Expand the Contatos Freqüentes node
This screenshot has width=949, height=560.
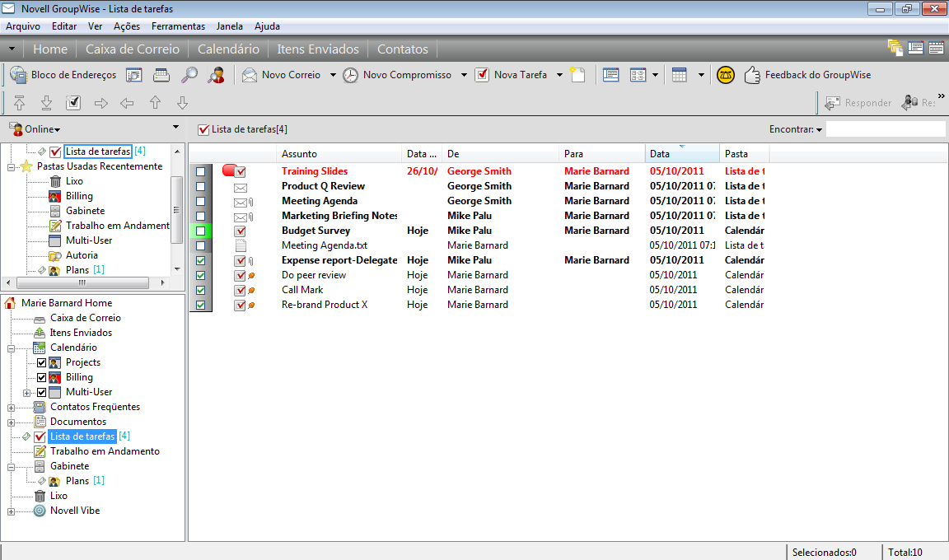click(x=11, y=408)
